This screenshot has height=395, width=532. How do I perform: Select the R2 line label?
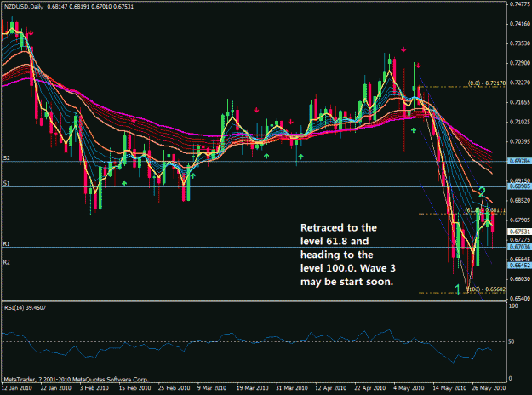pos(7,262)
